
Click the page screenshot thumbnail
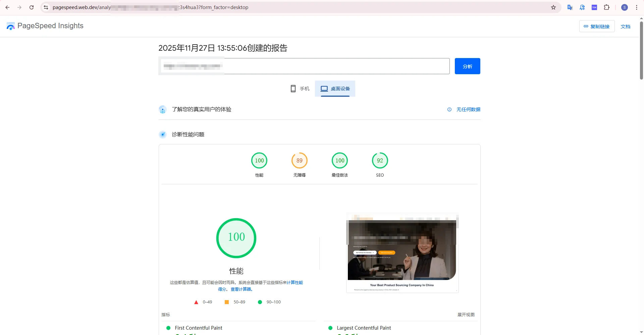point(402,253)
